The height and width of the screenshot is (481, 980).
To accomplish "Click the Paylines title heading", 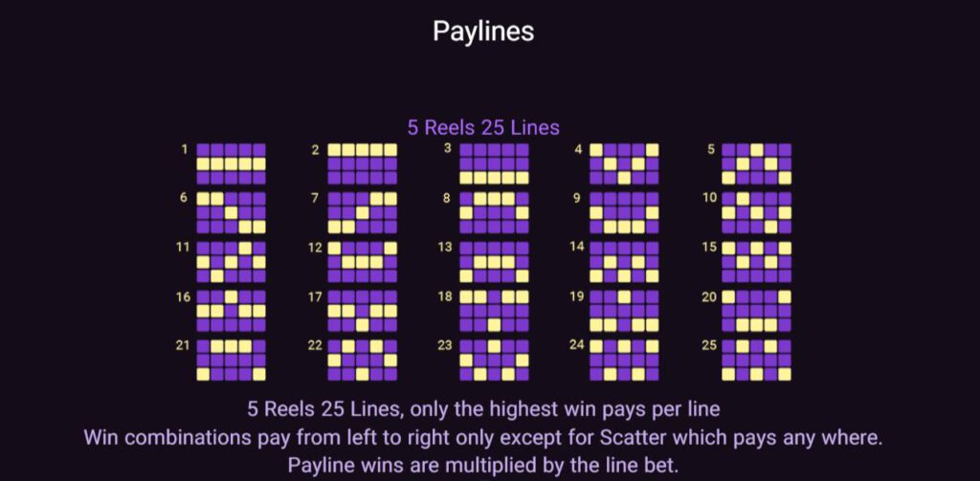I will coord(483,32).
